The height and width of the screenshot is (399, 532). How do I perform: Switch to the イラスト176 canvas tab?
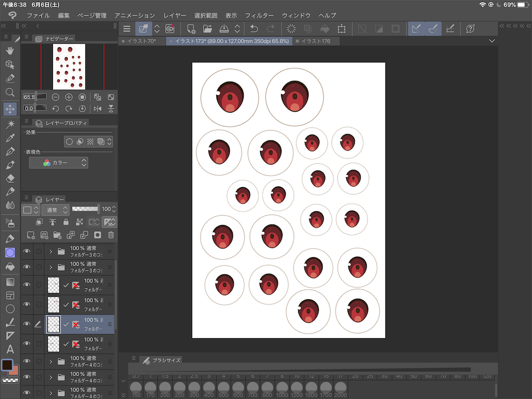316,41
